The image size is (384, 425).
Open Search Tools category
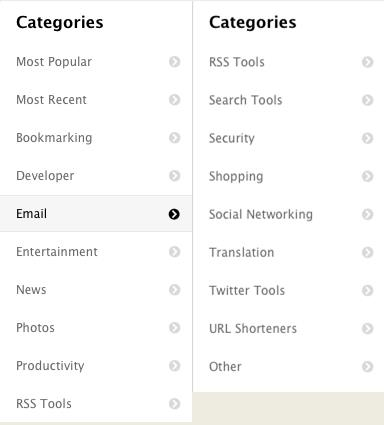289,100
